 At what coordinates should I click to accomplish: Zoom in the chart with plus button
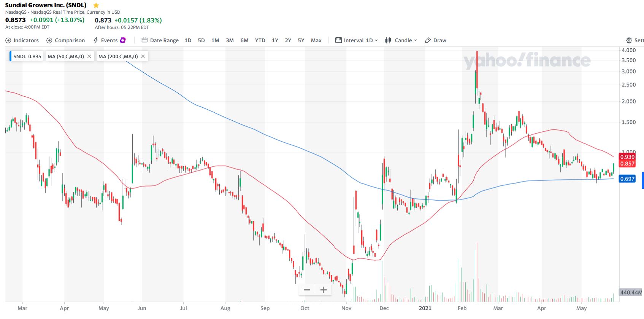click(x=324, y=290)
